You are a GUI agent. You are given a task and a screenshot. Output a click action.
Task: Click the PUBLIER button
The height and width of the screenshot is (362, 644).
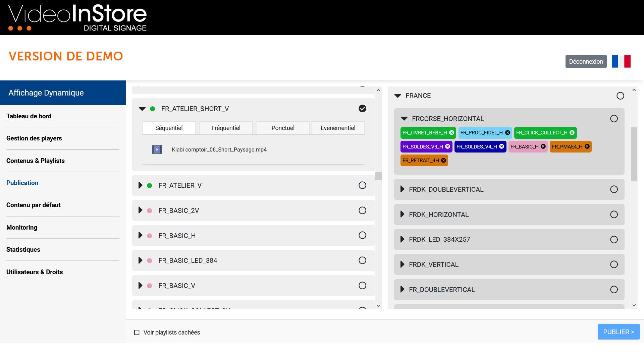click(618, 332)
